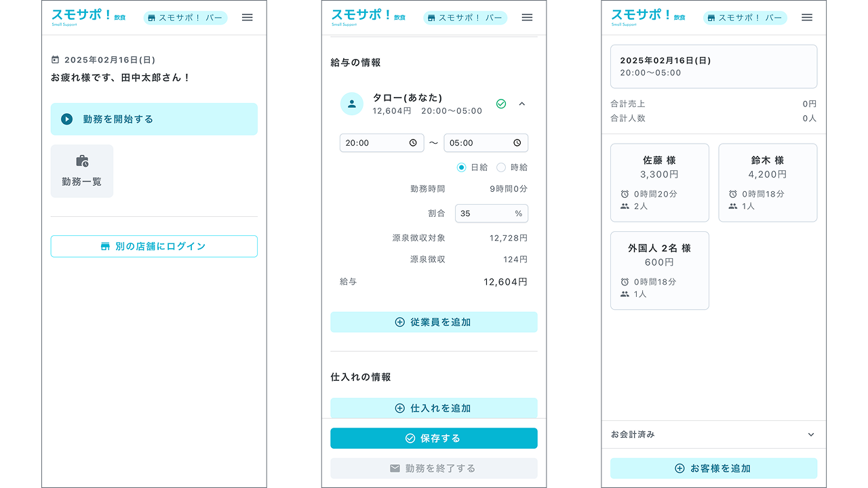Select the 日給 radio button
The width and height of the screenshot is (868, 488).
pos(462,167)
